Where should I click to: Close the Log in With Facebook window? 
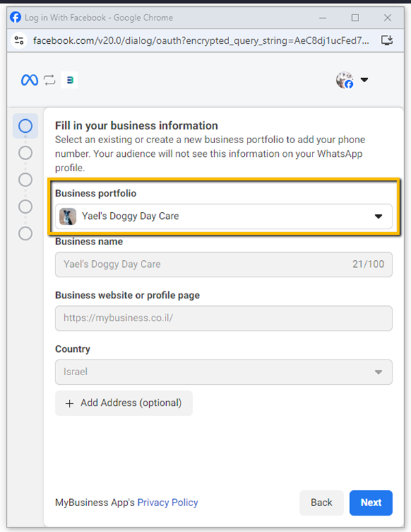388,18
